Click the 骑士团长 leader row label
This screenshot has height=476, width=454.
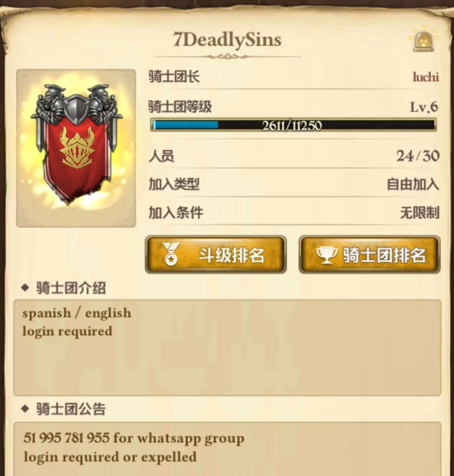pyautogui.click(x=174, y=77)
